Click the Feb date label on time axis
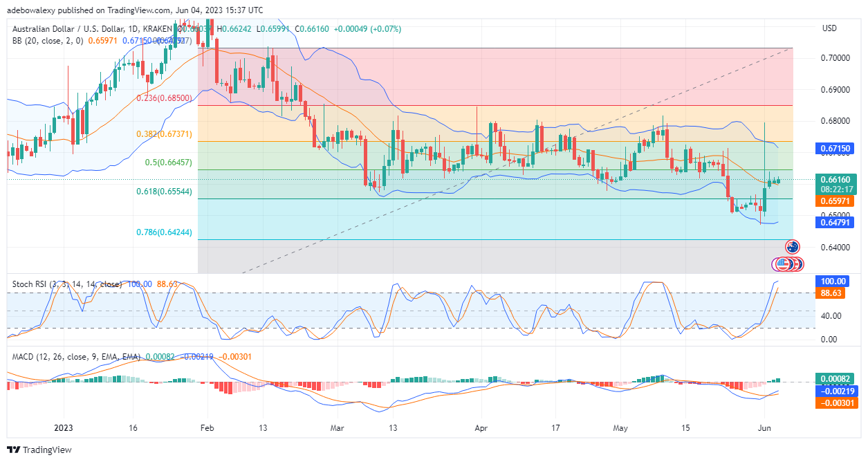Screen dimensions: 868x462 (205, 427)
